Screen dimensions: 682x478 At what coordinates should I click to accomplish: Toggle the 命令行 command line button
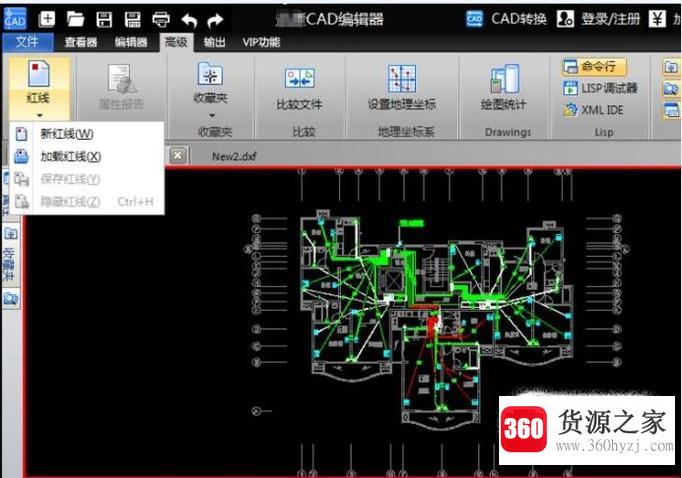click(594, 67)
